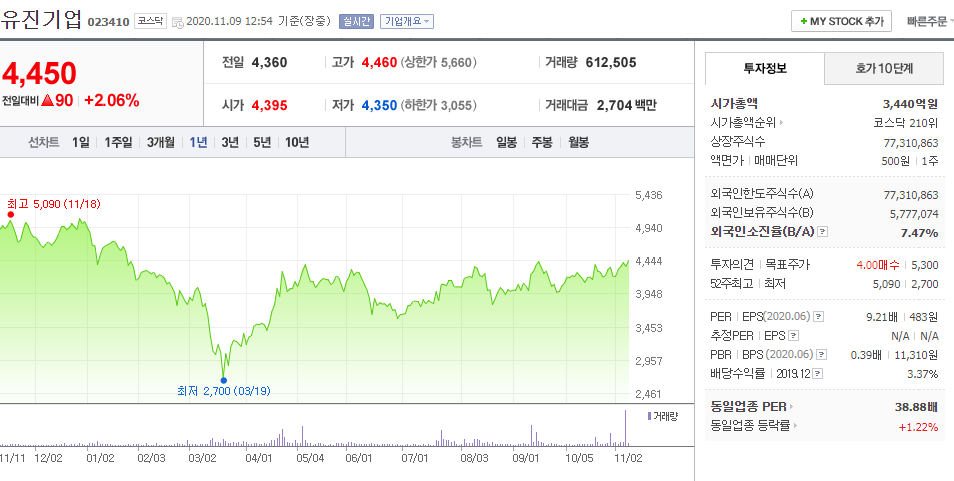
Task: Click the 상한가 5,660 text
Action: click(439, 62)
